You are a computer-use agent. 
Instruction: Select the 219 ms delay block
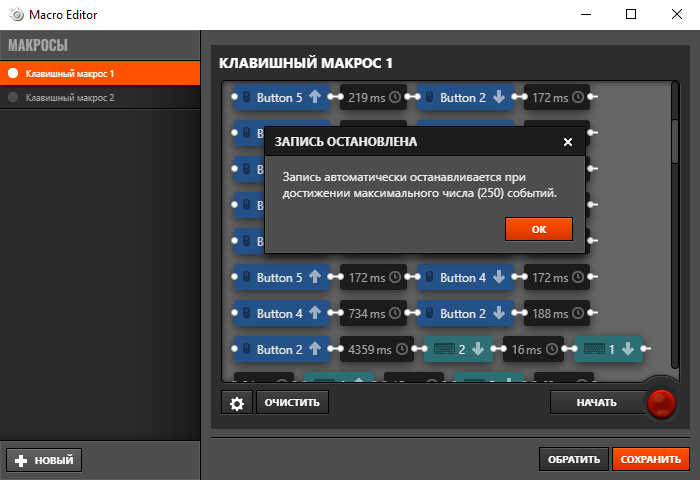point(374,97)
